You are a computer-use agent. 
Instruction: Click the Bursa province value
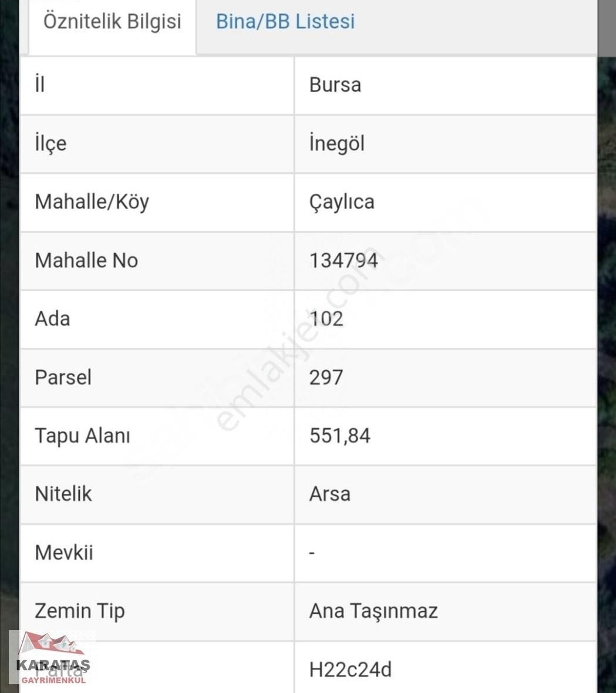point(335,85)
